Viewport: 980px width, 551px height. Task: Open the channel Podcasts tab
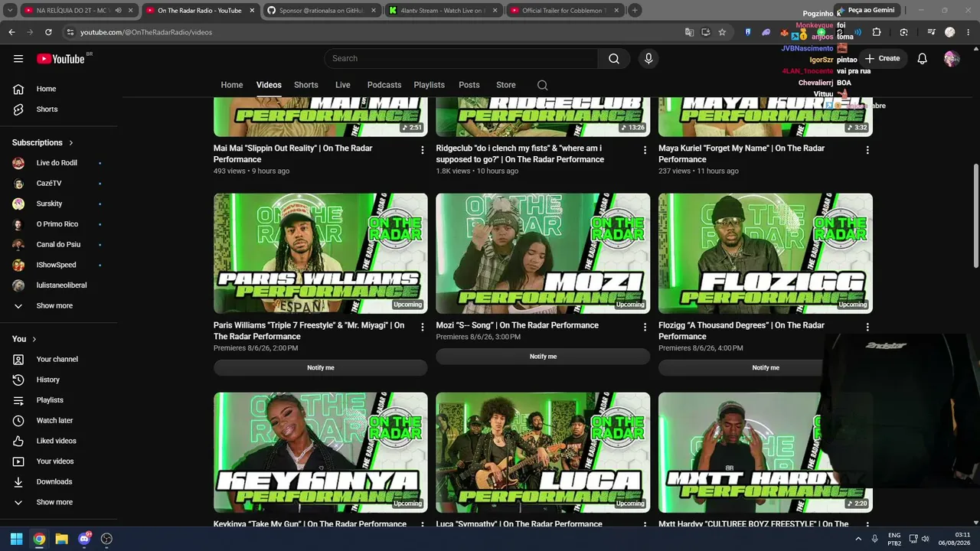point(384,85)
